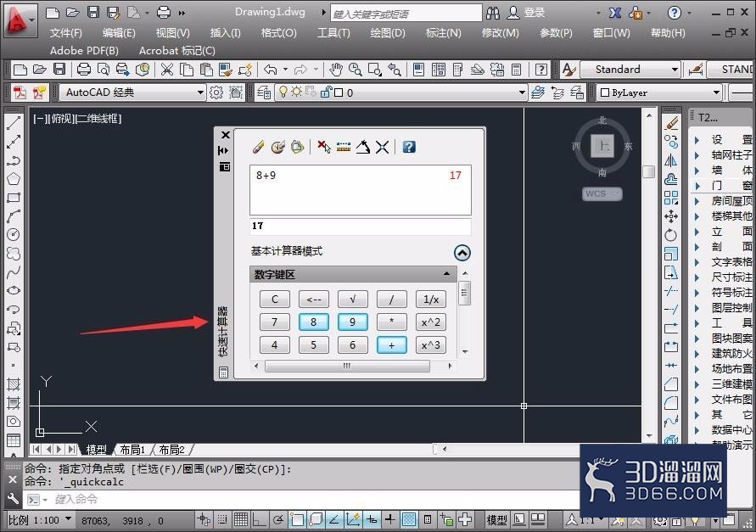Clear QuickCalc history

(x=277, y=147)
